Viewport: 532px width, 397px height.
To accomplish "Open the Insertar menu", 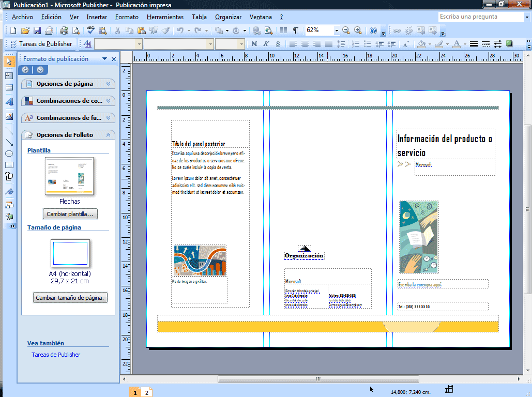I will click(x=97, y=17).
